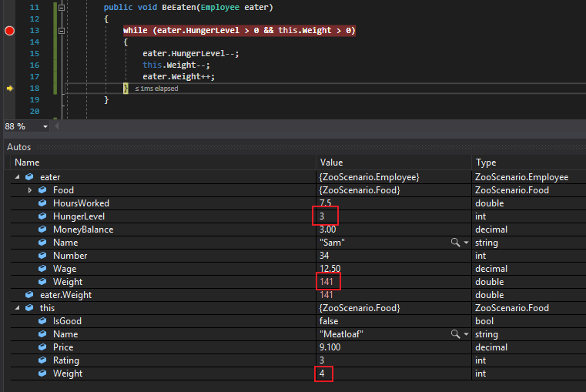Open the text visualizer magnifier for "Sam"
The image size is (586, 392).
point(456,243)
